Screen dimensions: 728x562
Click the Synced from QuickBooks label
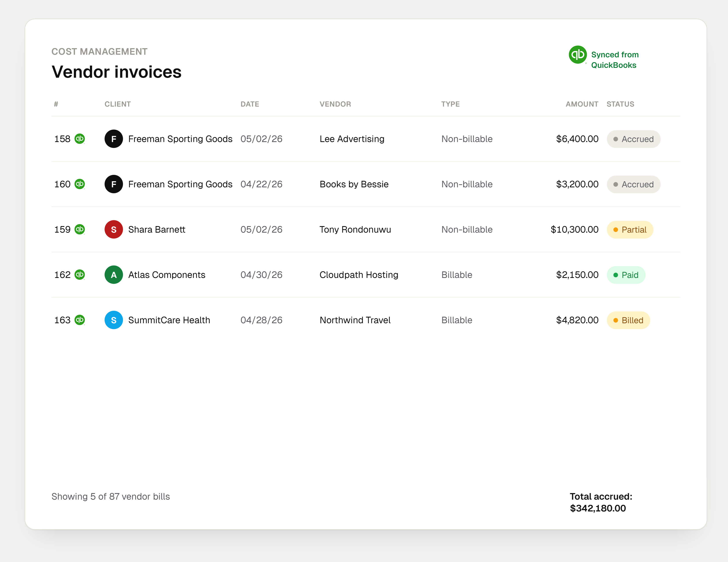(x=615, y=60)
